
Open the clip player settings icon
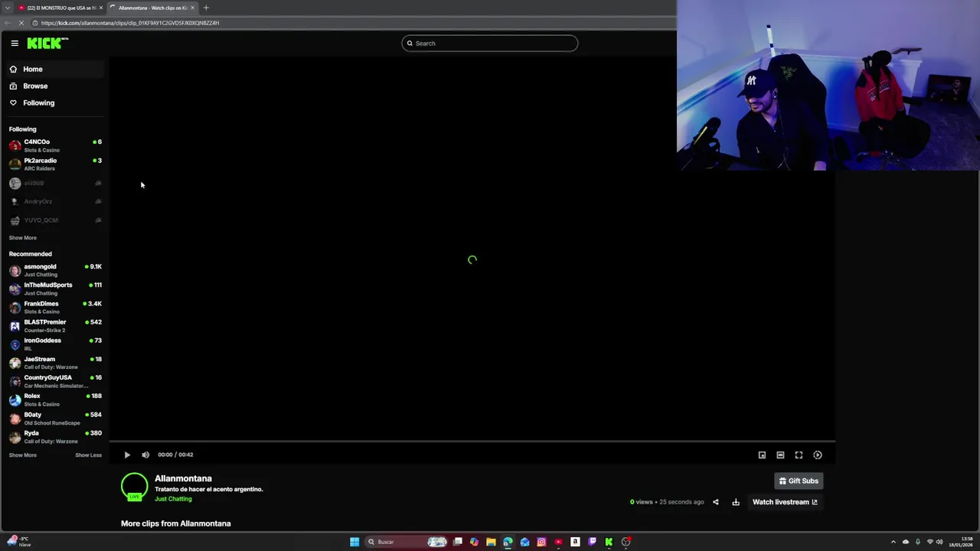[x=818, y=455]
